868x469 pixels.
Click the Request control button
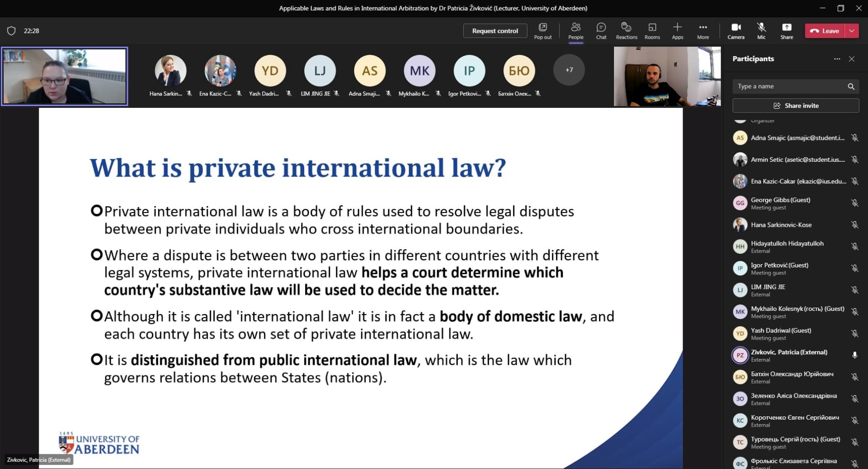tap(495, 31)
